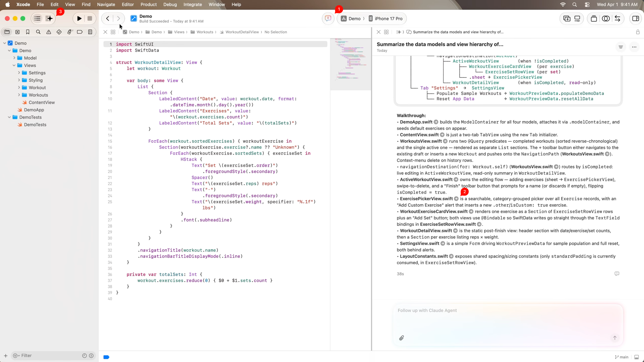644x362 pixels.
Task: Jump to ExercisePickerView.swift from walkthrough
Action: click(x=456, y=199)
